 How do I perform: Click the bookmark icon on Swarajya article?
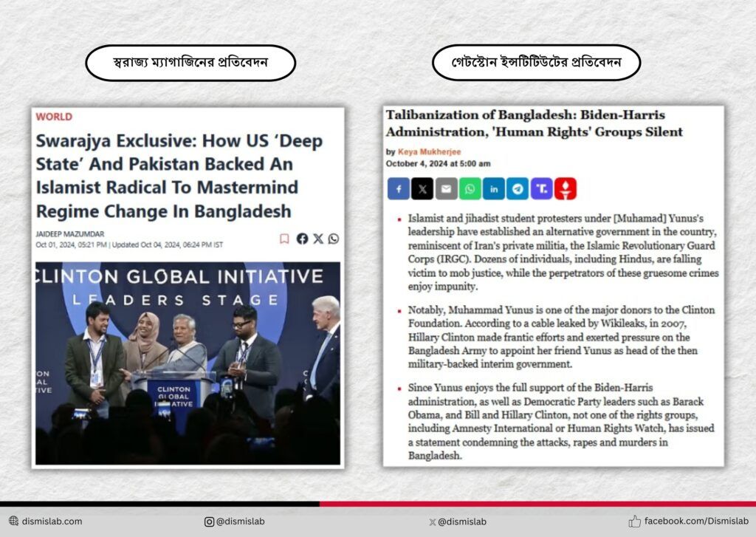tap(284, 239)
